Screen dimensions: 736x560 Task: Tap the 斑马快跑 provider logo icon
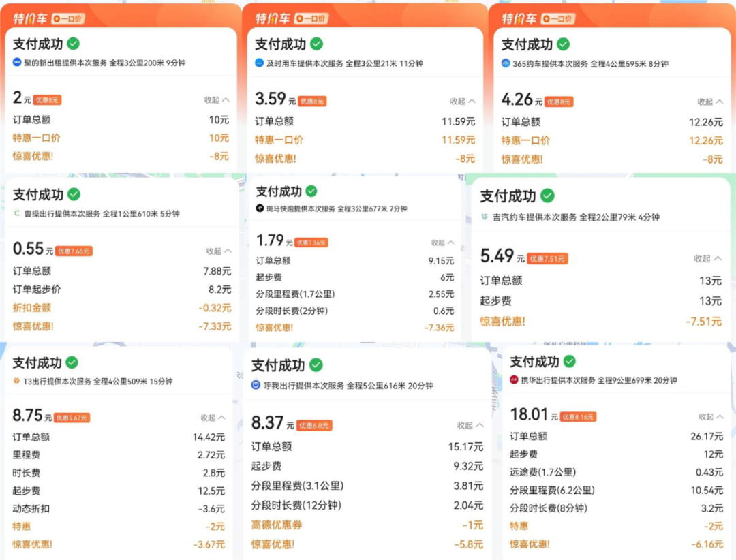[x=260, y=208]
